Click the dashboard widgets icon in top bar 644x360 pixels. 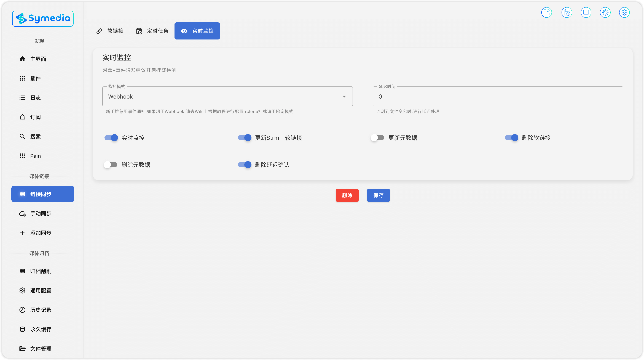[546, 12]
